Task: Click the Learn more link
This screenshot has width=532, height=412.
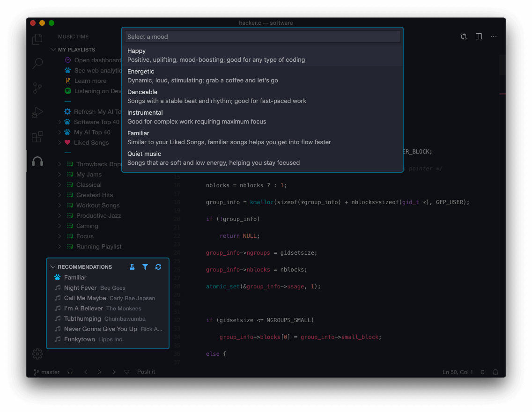Action: [90, 81]
